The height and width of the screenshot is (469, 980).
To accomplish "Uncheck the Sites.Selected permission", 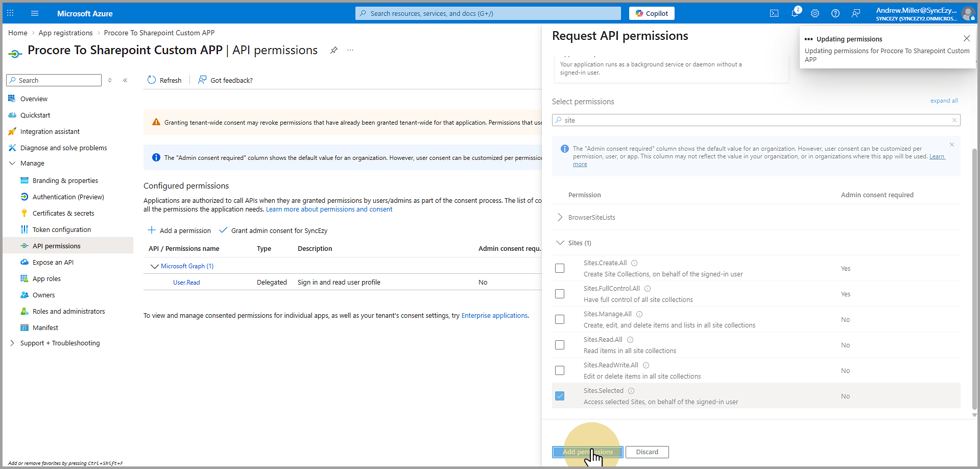I will pos(560,396).
